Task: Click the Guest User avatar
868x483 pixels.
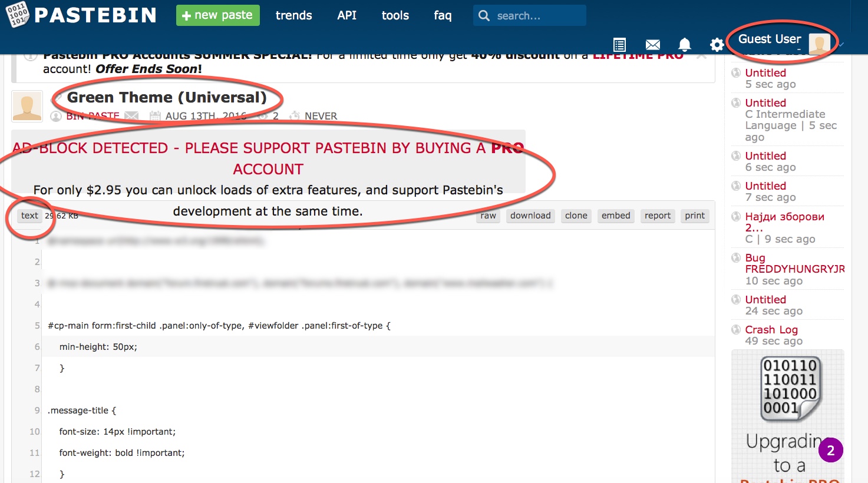Action: [x=819, y=43]
